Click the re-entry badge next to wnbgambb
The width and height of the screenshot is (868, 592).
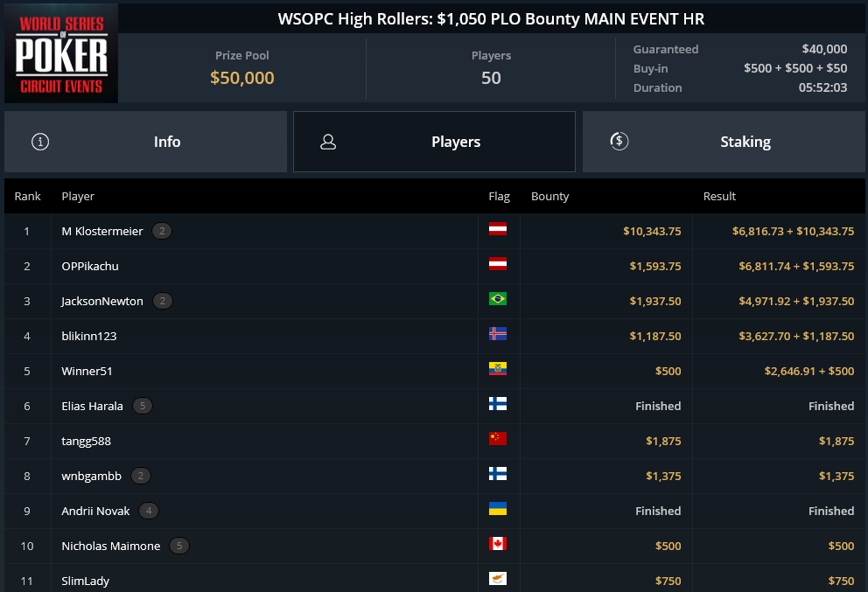141,476
